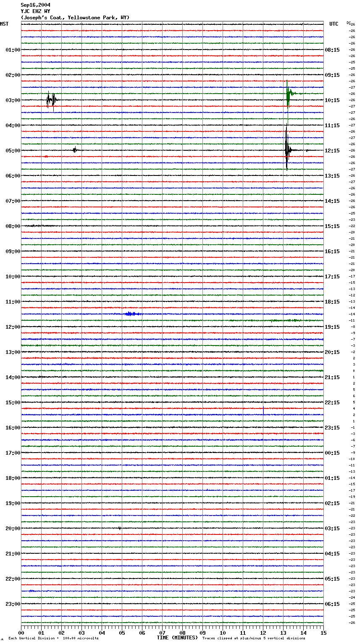This screenshot has width=357, height=644.
Task: Click the small black event near minute 03 on the 05:00 trace
Action: pyautogui.click(x=75, y=150)
